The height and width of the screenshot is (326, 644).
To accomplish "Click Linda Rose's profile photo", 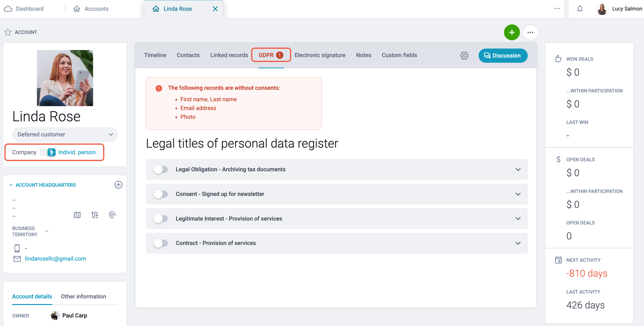I will (x=65, y=78).
